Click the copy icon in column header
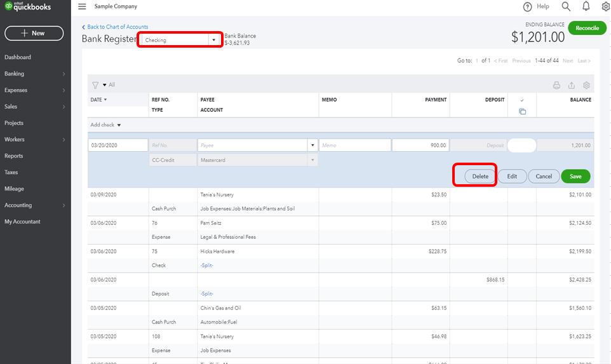 (522, 111)
